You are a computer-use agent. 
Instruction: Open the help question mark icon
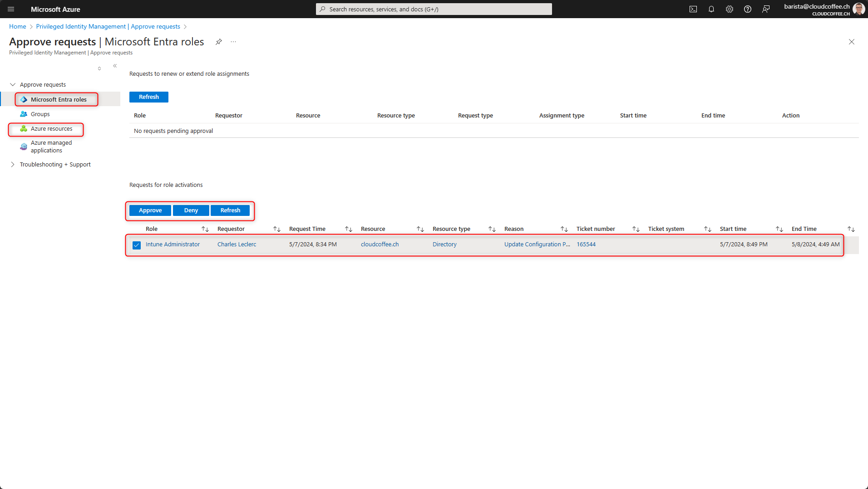click(x=748, y=9)
